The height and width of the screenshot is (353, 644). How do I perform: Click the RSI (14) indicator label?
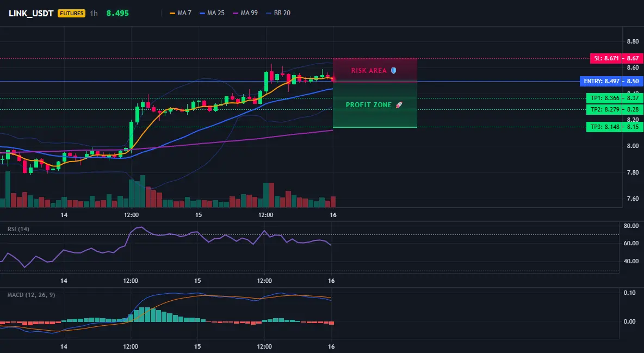click(x=18, y=229)
